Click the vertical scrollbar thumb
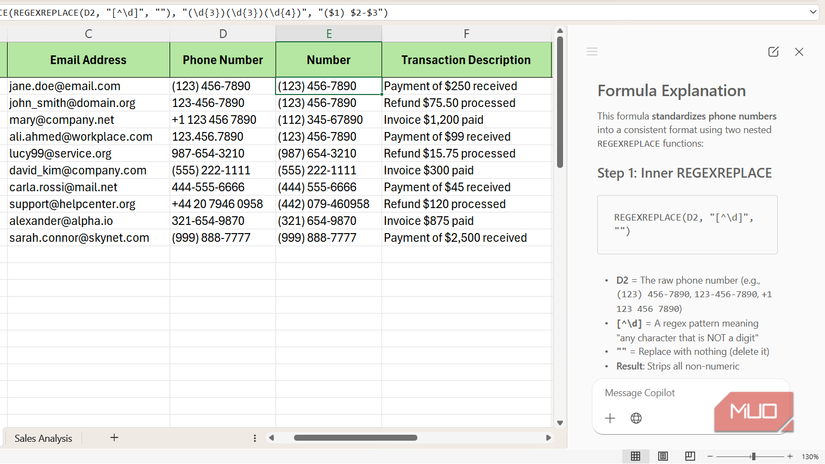 pos(560,103)
